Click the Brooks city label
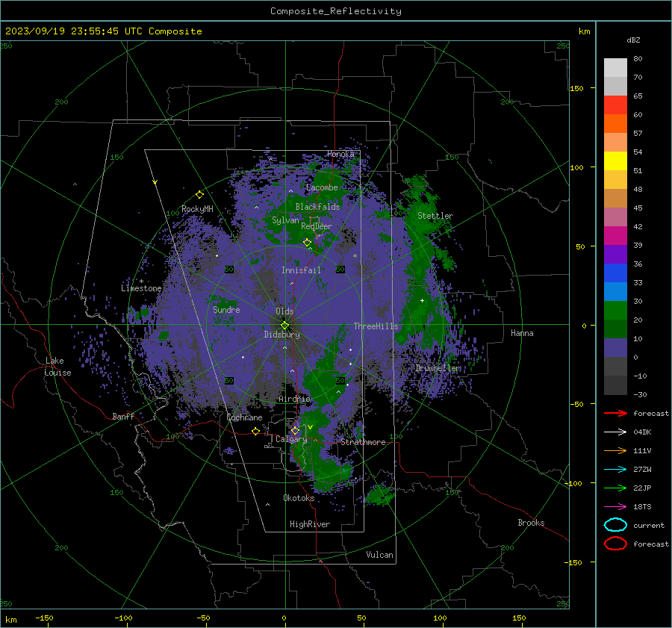The image size is (672, 628). (531, 523)
